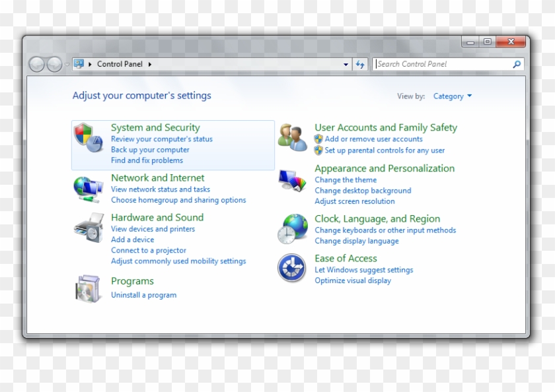Click the refresh arrows button beside the address bar
The image size is (555, 392).
point(360,64)
